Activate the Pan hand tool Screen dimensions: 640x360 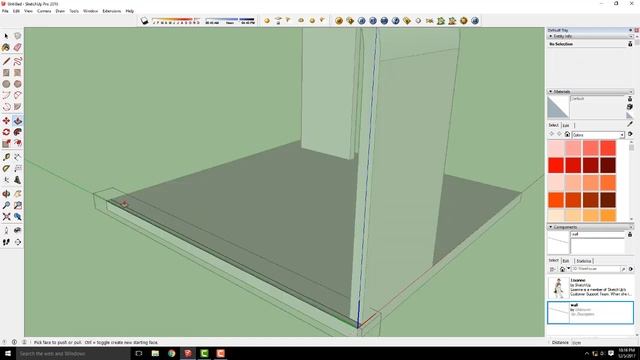pos(18,194)
